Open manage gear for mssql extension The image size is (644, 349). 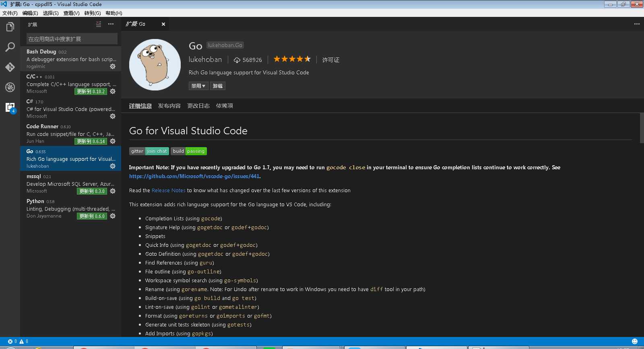tap(113, 191)
